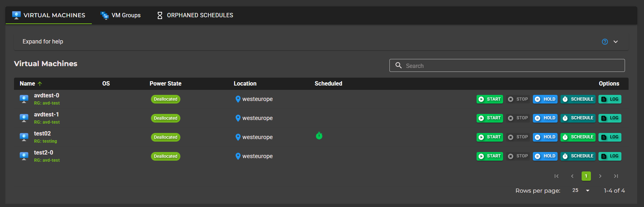The image size is (644, 207).
Task: Click the blue help question mark icon
Action: [605, 42]
